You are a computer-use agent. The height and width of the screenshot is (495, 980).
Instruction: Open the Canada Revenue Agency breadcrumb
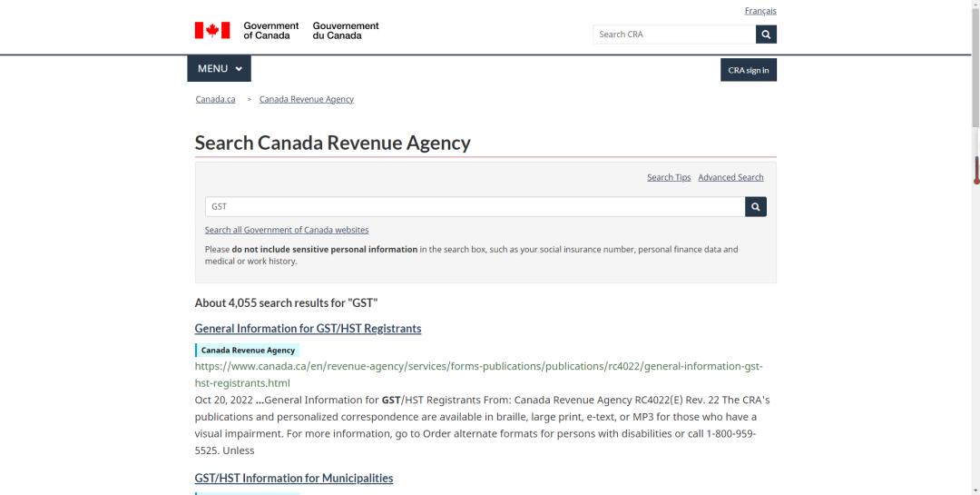coord(306,99)
